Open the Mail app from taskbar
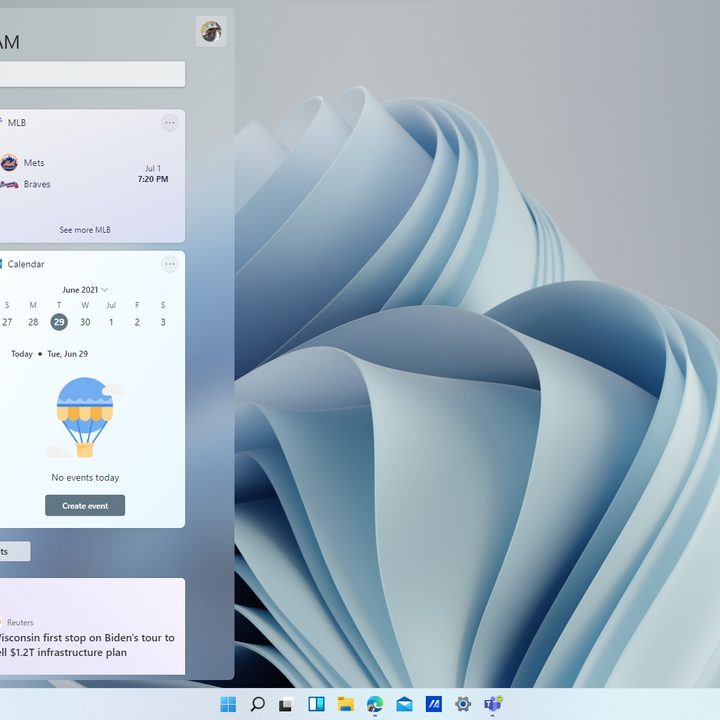 click(404, 704)
